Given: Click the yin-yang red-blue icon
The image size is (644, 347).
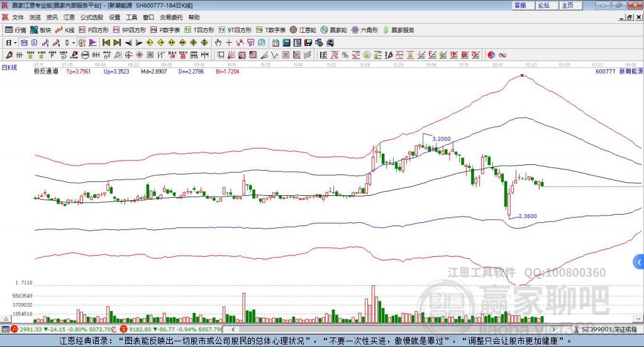Looking at the screenshot, I should (x=491, y=55).
